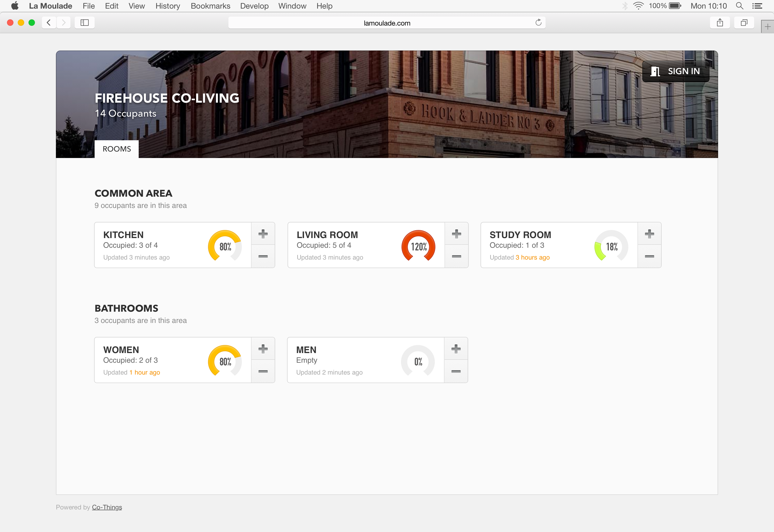The image size is (774, 532).
Task: Add an occupant to the Men bathroom
Action: click(x=456, y=349)
